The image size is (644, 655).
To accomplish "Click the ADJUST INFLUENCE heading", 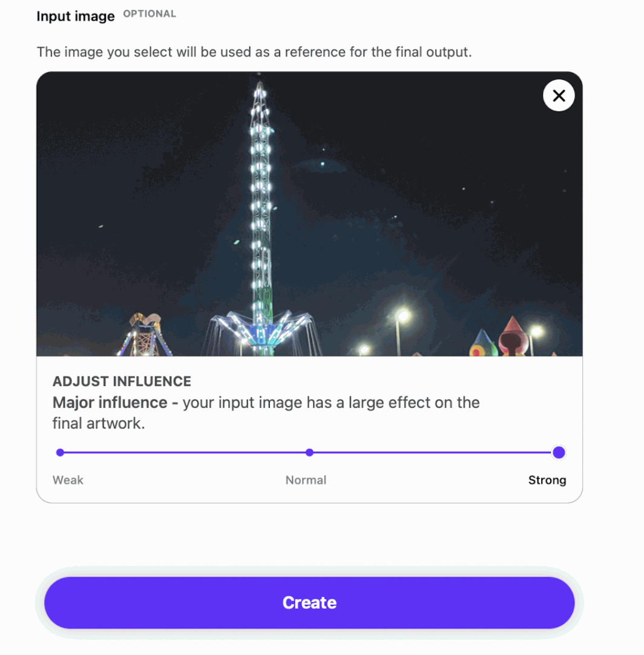I will [x=122, y=381].
